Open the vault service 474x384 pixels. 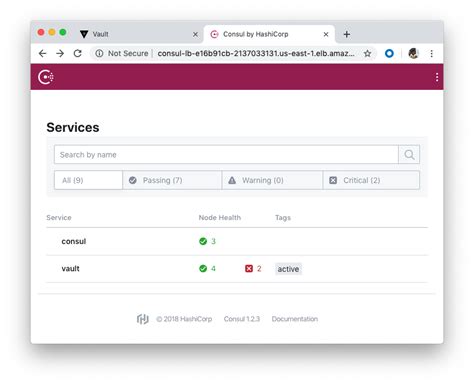click(70, 268)
